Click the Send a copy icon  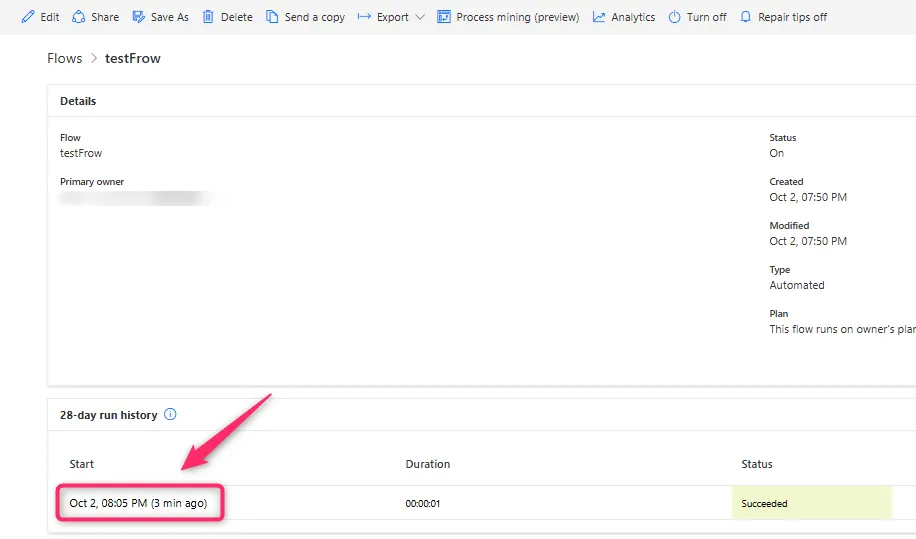(x=272, y=17)
